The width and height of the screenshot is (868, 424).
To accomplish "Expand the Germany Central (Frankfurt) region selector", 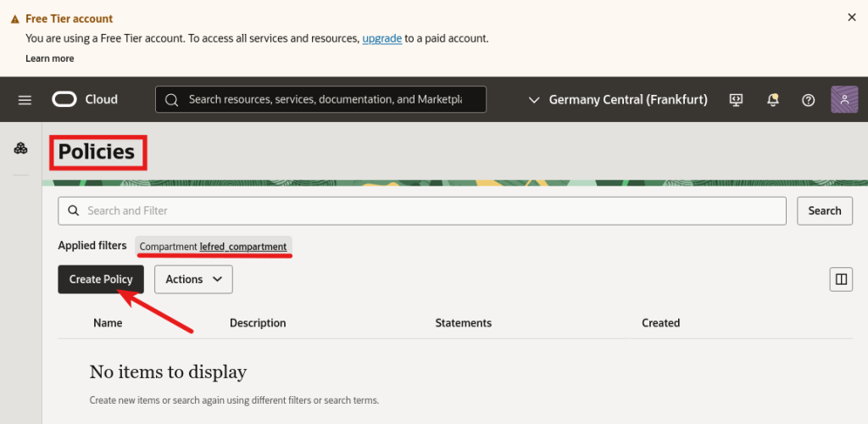I will (618, 100).
